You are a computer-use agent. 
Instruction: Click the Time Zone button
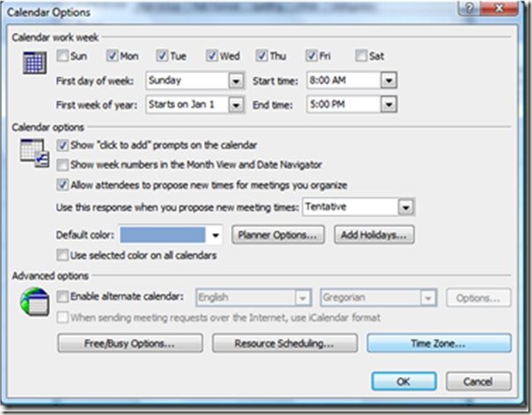439,344
